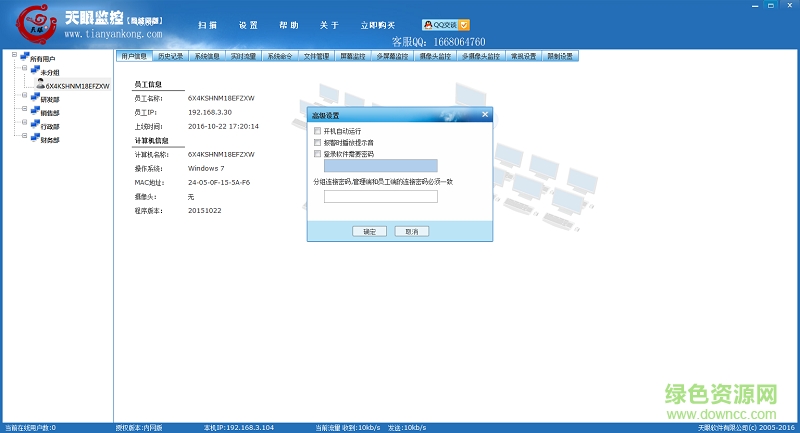Screen dimensions: 800x433
Task: Click the Tianyan red logo icon
Action: click(36, 24)
